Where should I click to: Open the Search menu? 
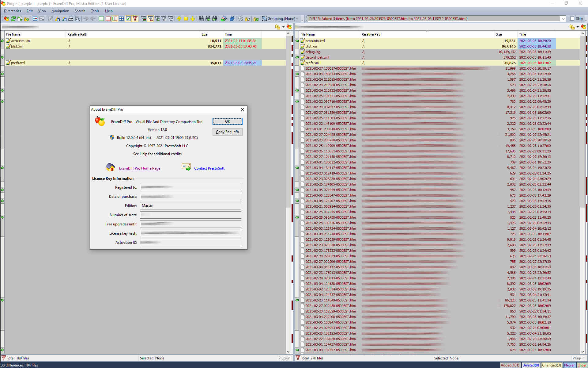tap(80, 11)
